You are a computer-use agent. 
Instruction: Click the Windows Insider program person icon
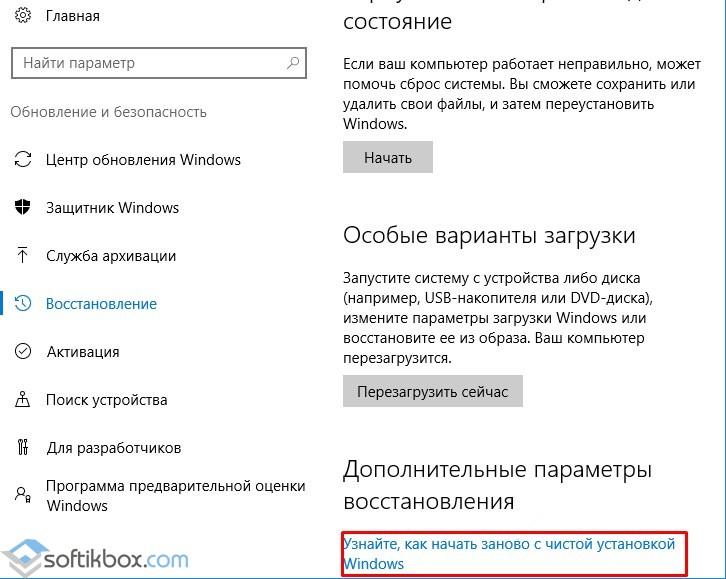[x=23, y=495]
